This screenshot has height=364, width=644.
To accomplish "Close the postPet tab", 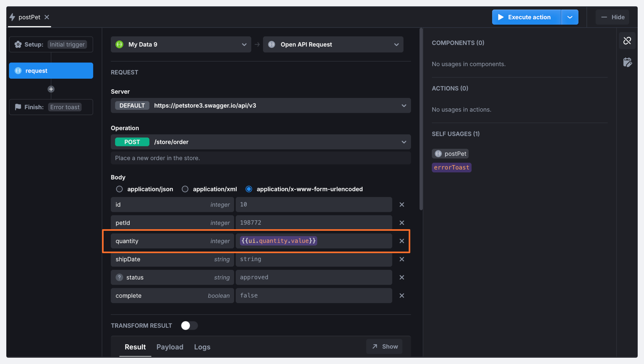I will click(x=47, y=17).
